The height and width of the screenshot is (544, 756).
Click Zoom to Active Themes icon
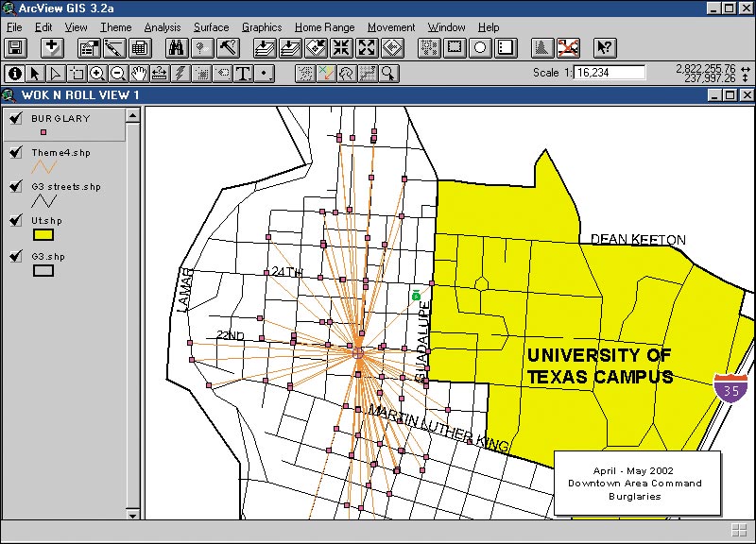coord(290,48)
